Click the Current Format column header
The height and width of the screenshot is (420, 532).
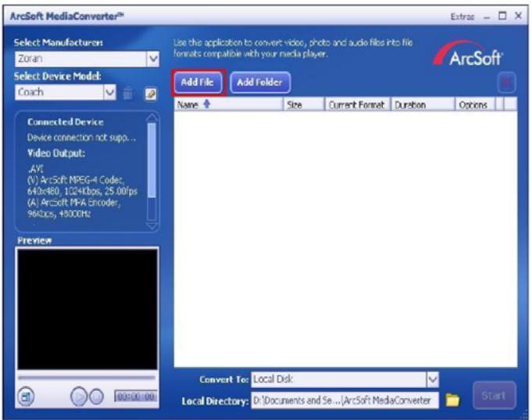tap(358, 105)
